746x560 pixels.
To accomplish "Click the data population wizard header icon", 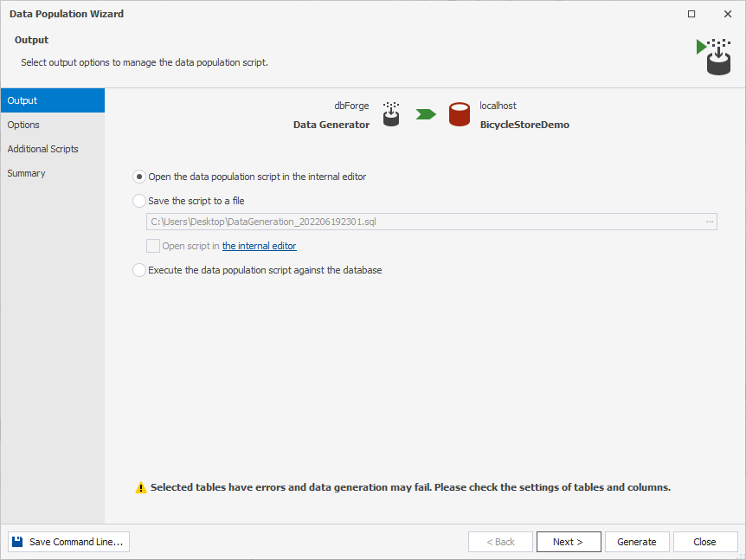I will click(714, 56).
